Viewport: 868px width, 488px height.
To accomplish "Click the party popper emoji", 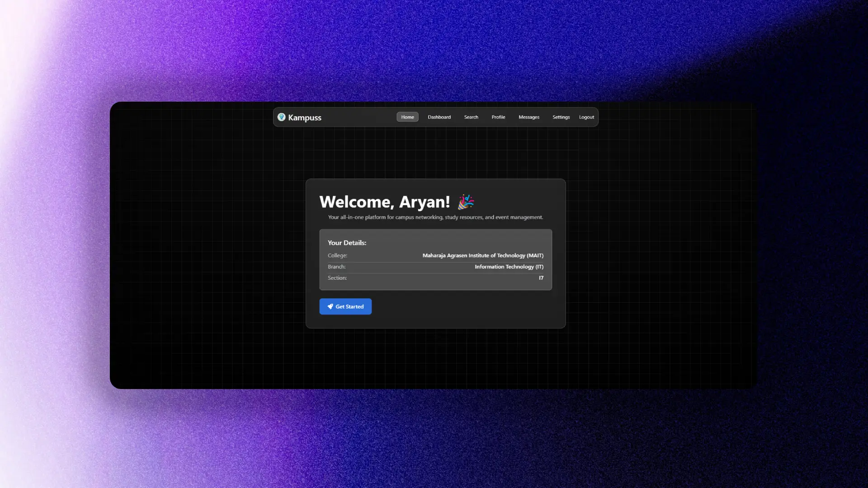I will (466, 202).
